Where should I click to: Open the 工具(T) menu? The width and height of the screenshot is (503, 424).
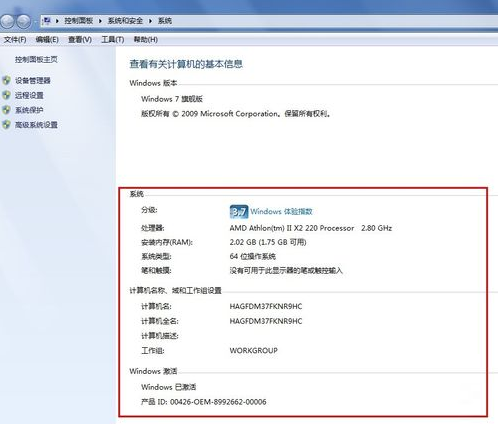(x=113, y=39)
